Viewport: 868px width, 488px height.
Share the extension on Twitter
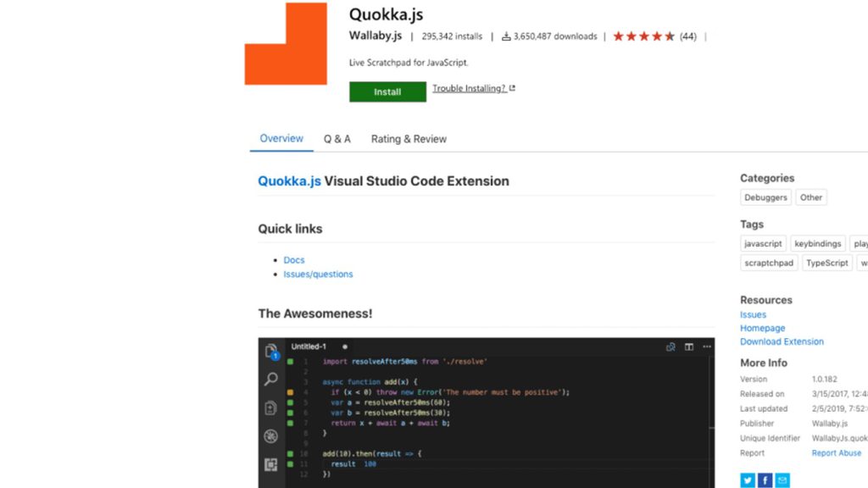click(x=748, y=480)
